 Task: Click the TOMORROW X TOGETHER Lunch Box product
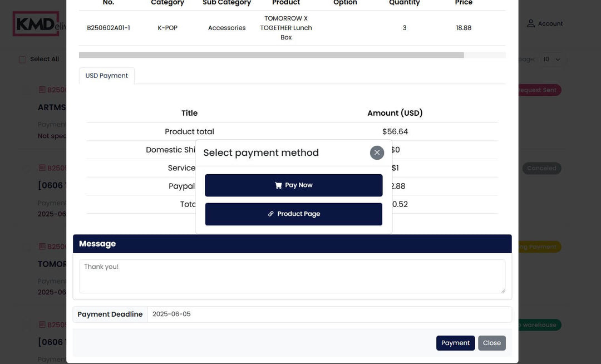point(286,28)
